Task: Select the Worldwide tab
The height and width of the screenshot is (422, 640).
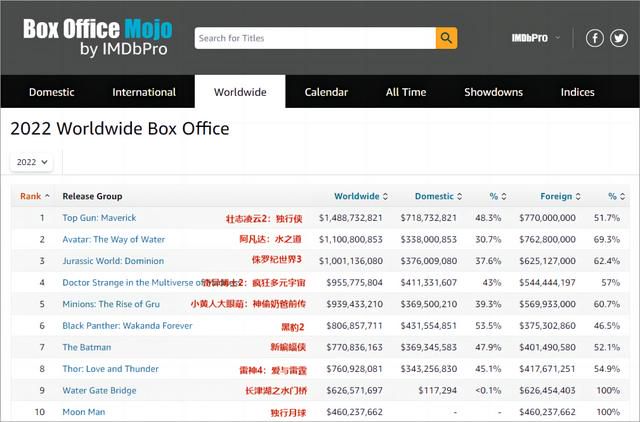Action: (240, 92)
